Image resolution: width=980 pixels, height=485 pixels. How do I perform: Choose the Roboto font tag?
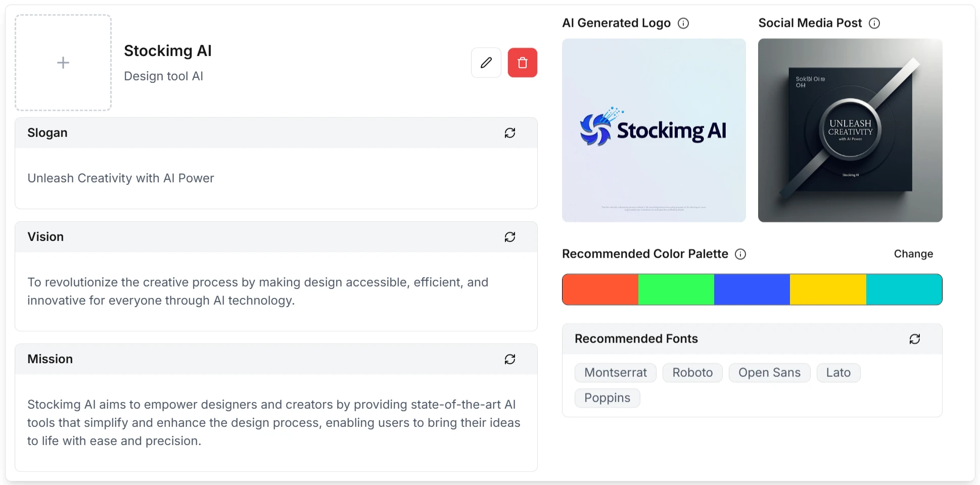pyautogui.click(x=692, y=373)
